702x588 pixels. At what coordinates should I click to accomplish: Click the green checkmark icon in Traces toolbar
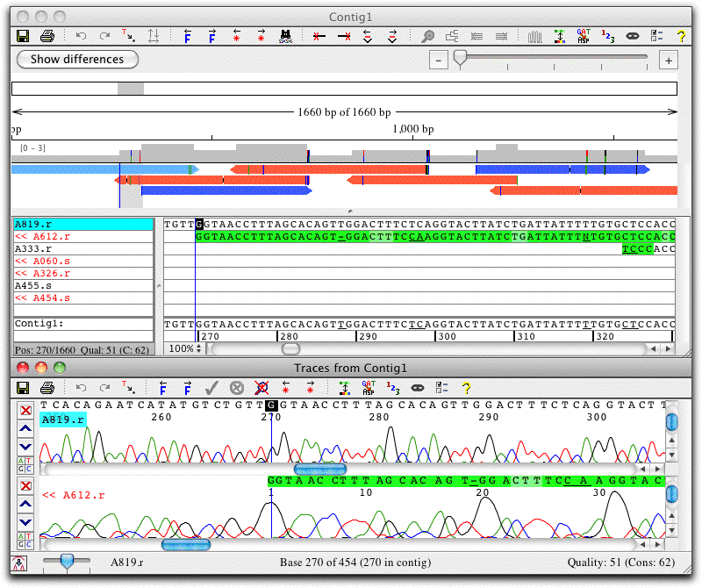tap(211, 388)
